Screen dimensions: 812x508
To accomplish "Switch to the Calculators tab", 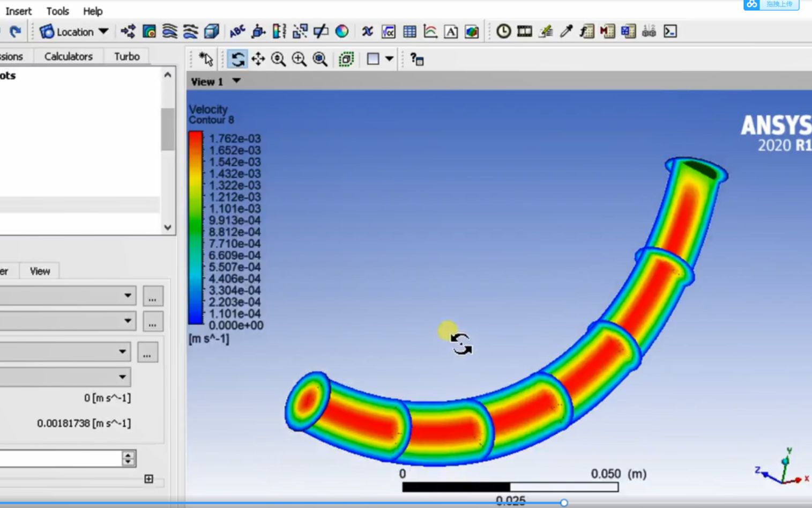I will [68, 56].
